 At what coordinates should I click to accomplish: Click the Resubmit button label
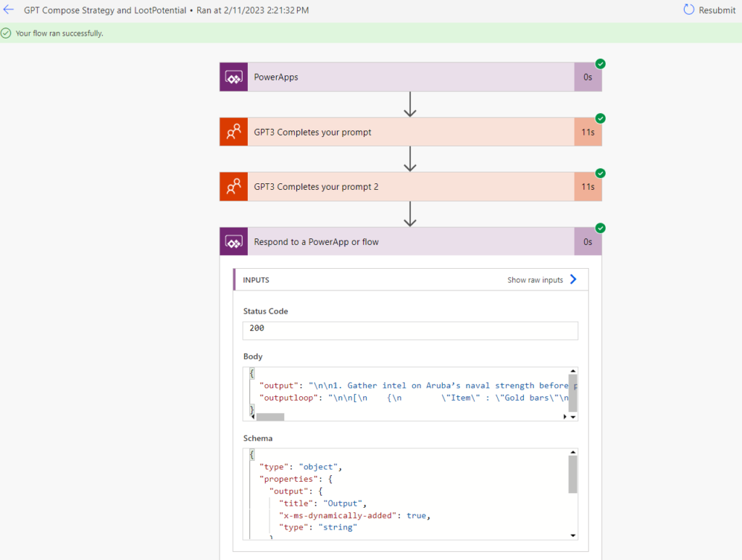717,10
